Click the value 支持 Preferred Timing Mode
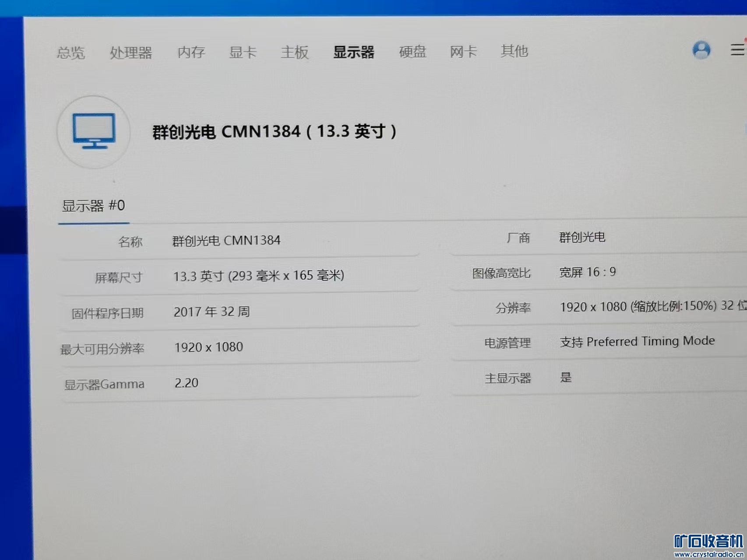Viewport: 747px width, 560px height. (638, 341)
